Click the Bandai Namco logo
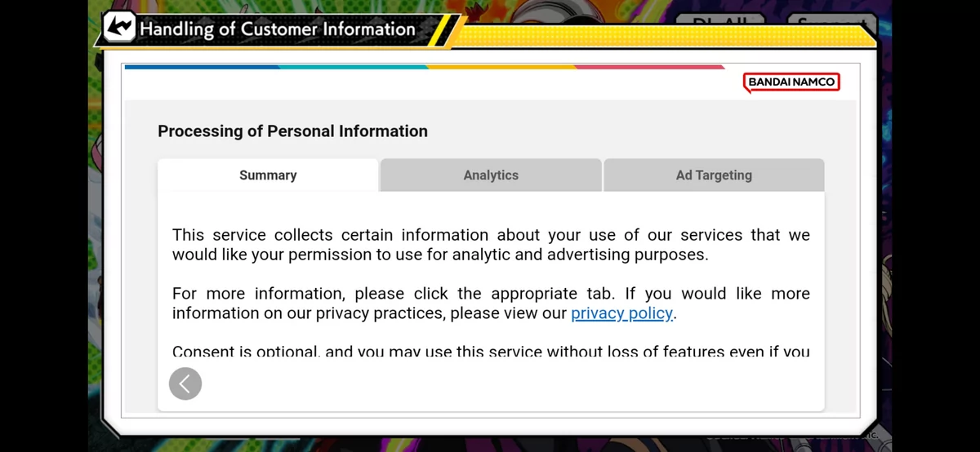The height and width of the screenshot is (452, 980). click(x=791, y=82)
